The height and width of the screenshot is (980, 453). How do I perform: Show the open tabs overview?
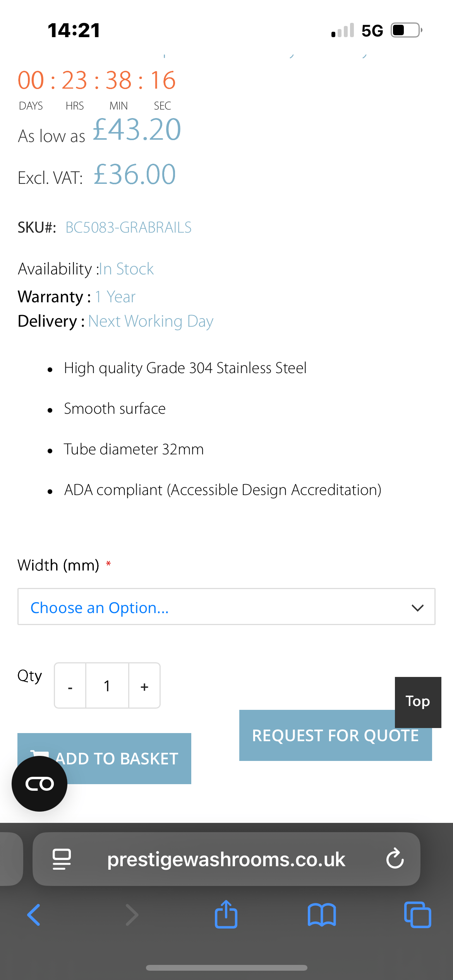click(x=417, y=915)
